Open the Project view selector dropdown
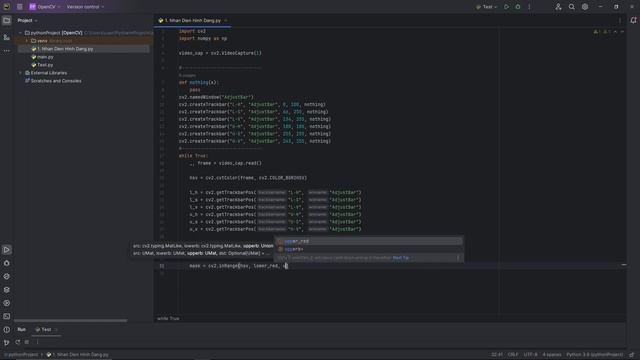640x360 pixels. pyautogui.click(x=27, y=20)
